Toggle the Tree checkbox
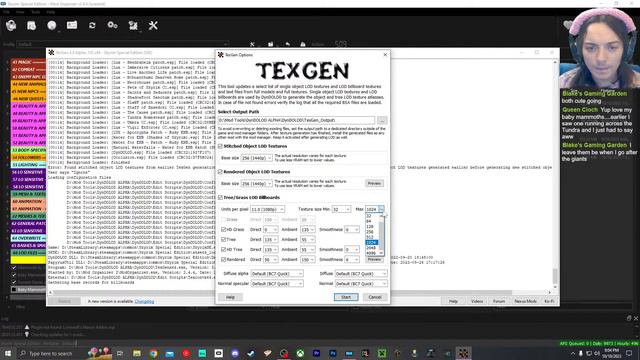 point(224,240)
